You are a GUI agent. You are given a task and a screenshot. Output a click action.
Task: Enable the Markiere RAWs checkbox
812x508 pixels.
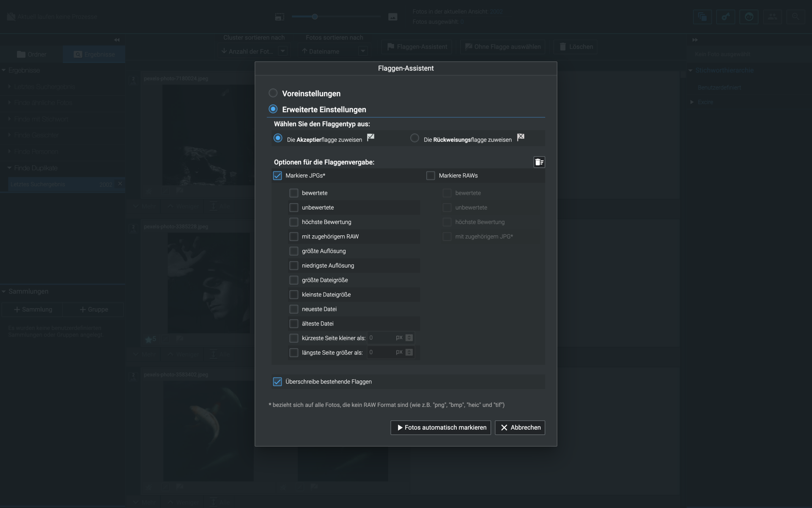pyautogui.click(x=431, y=176)
